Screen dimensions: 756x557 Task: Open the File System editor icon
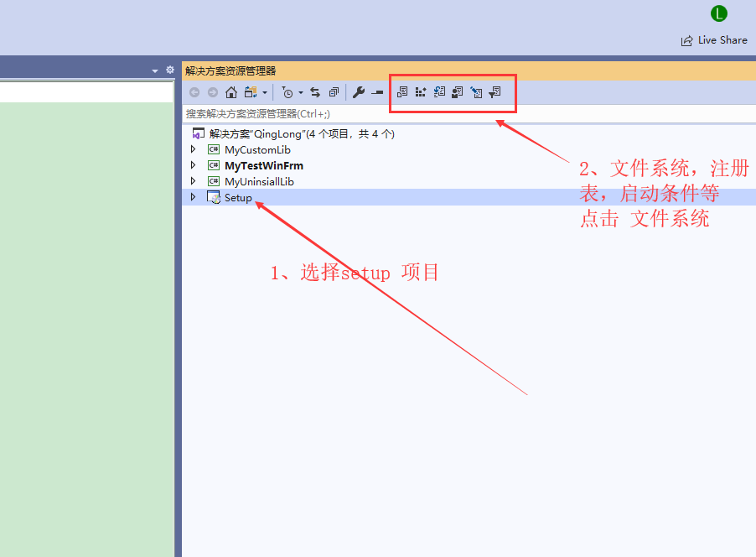[401, 91]
